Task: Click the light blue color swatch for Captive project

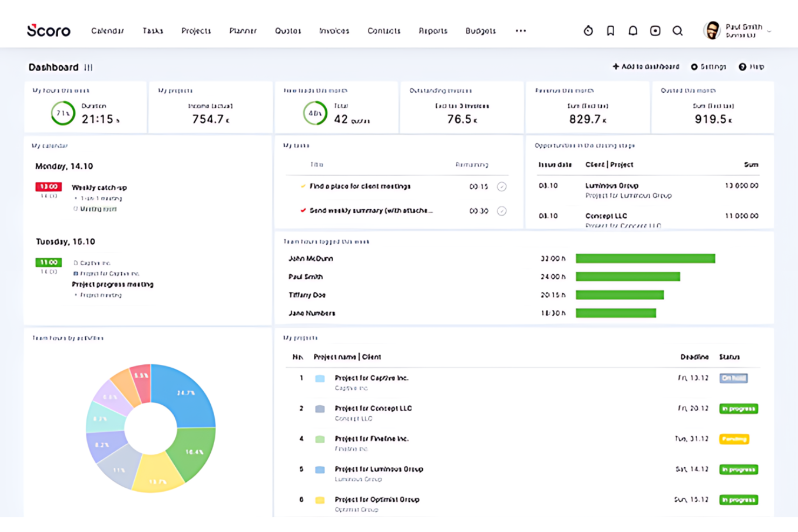Action: pyautogui.click(x=320, y=378)
